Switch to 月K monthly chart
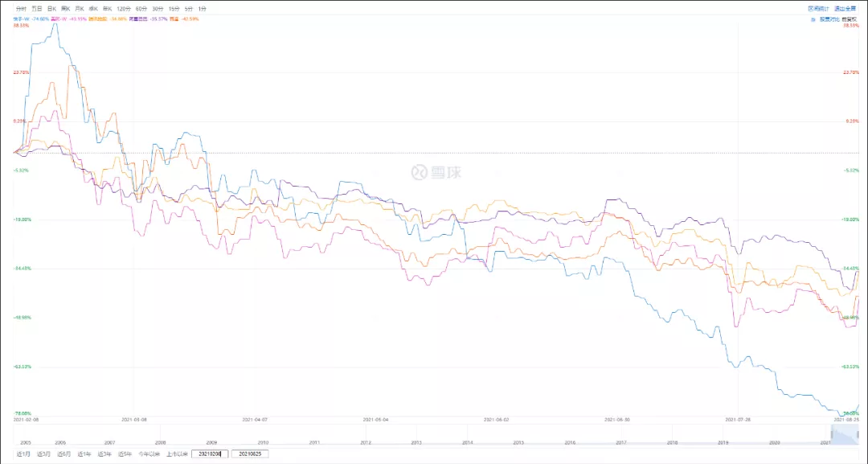This screenshot has height=464, width=868. coord(80,8)
